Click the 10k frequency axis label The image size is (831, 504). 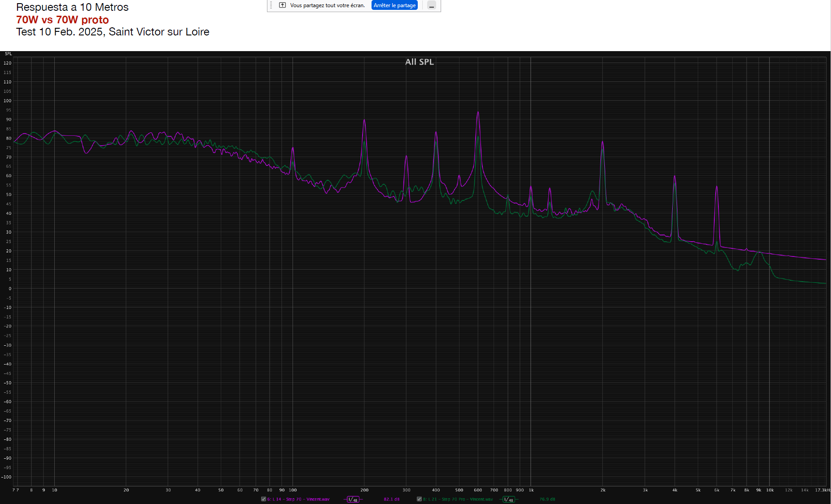[x=770, y=490]
